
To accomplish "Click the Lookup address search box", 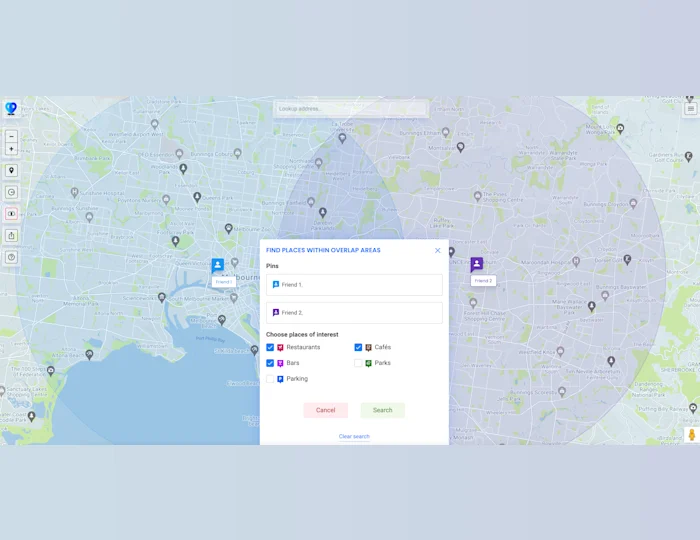I will pos(351,108).
